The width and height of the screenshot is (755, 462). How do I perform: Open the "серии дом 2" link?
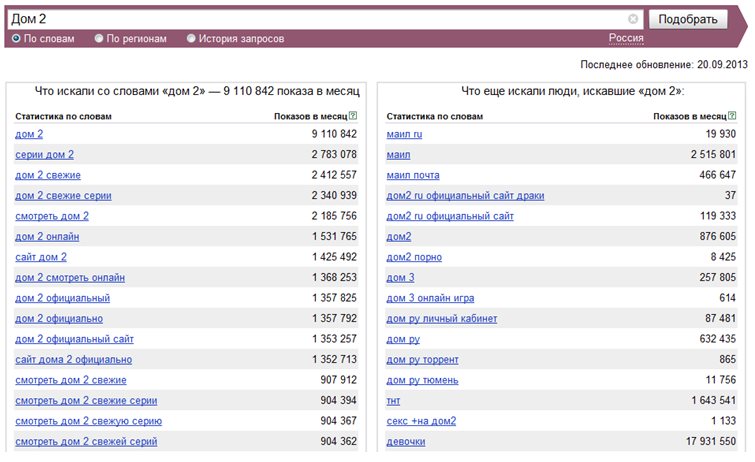click(44, 155)
